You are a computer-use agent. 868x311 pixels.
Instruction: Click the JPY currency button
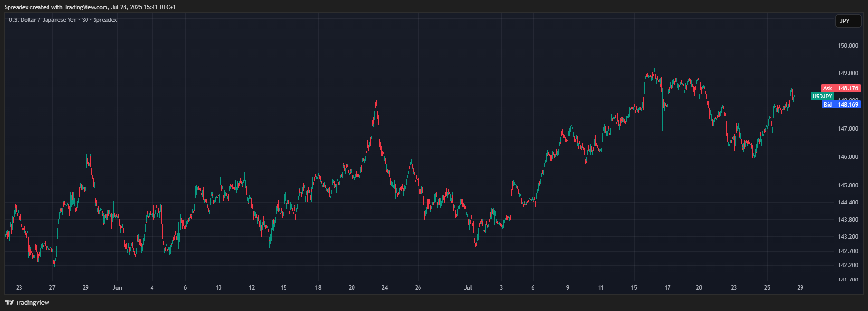click(848, 21)
